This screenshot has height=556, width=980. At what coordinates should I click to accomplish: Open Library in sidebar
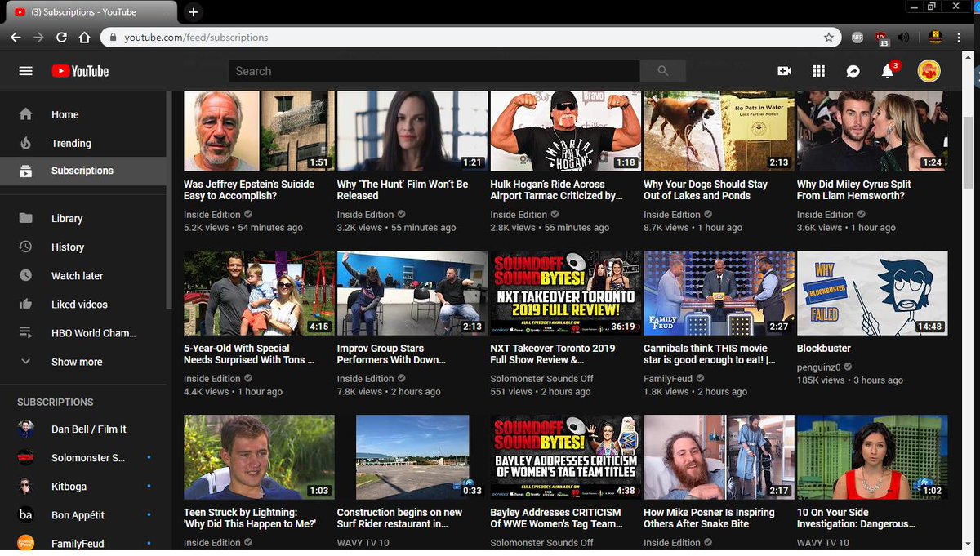[x=82, y=218]
